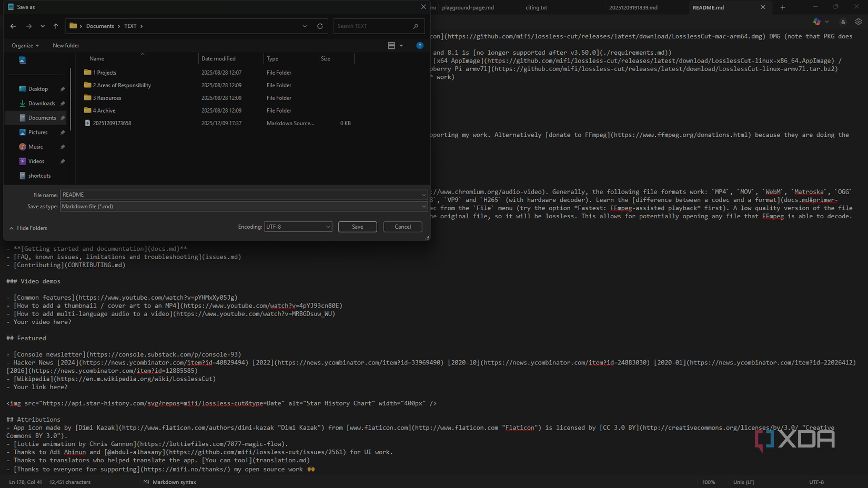Click the 100% zoom level control

[x=709, y=482]
